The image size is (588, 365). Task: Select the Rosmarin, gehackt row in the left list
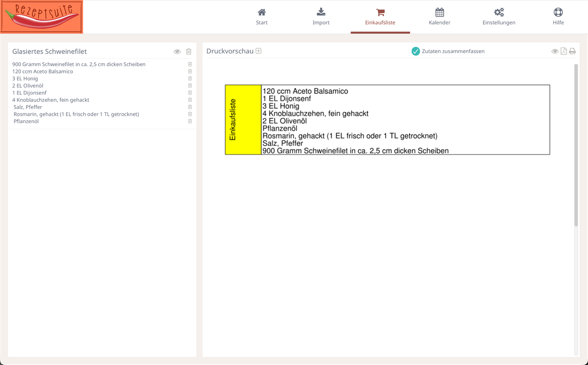click(x=102, y=114)
